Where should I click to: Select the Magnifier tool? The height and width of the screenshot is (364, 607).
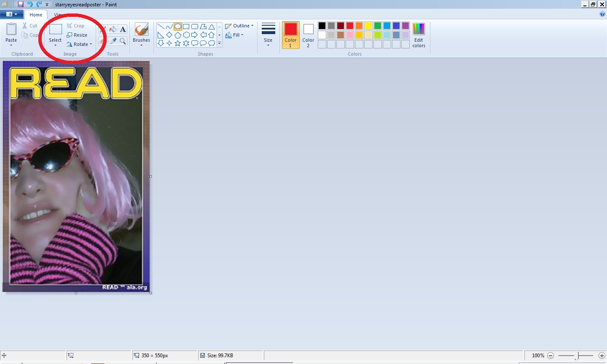pos(123,41)
